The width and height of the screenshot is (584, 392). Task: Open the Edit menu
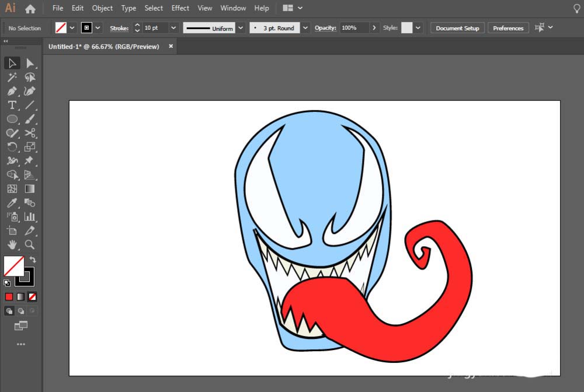pos(78,8)
